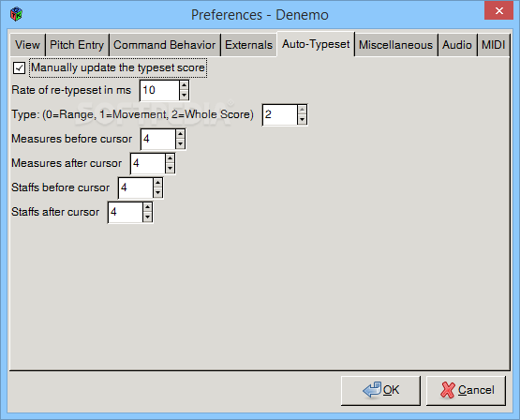Increase Rate of re-typeset value

[184, 85]
